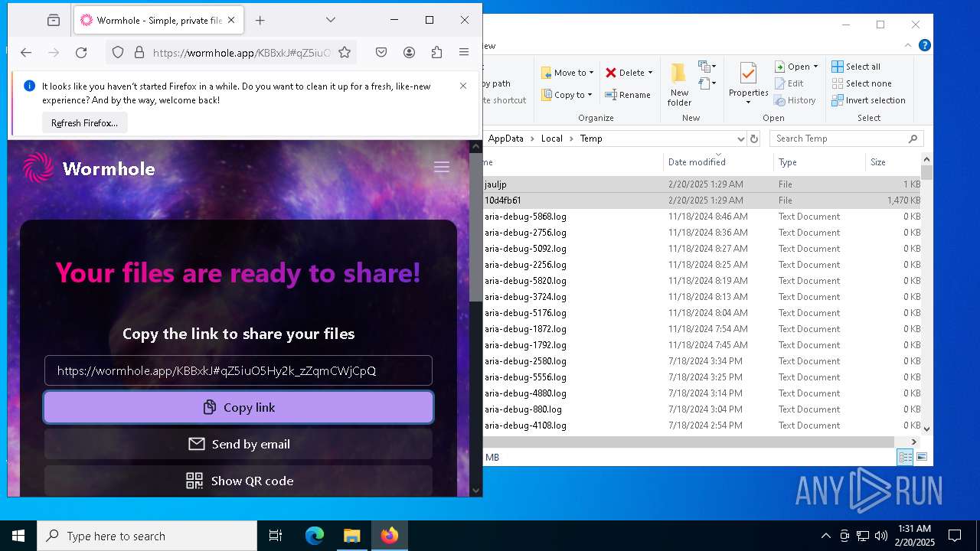980x551 pixels.
Task: Click Select none in ribbon
Action: (861, 83)
